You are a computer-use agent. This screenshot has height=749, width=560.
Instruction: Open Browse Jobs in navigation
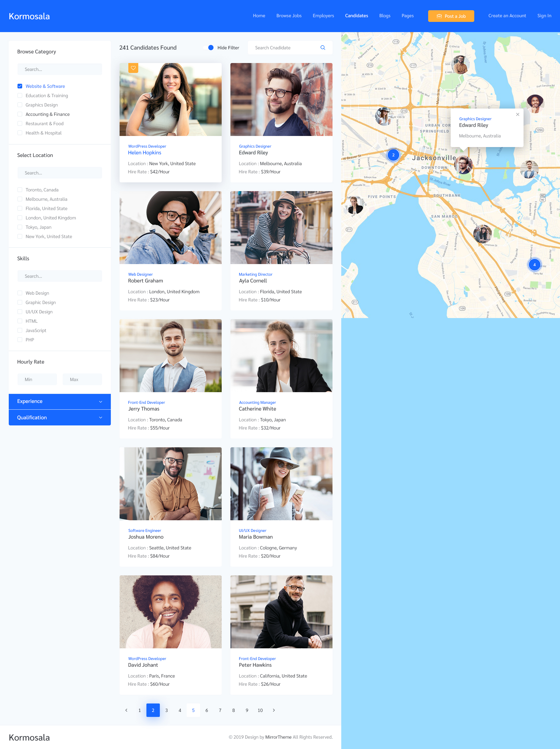(x=288, y=16)
